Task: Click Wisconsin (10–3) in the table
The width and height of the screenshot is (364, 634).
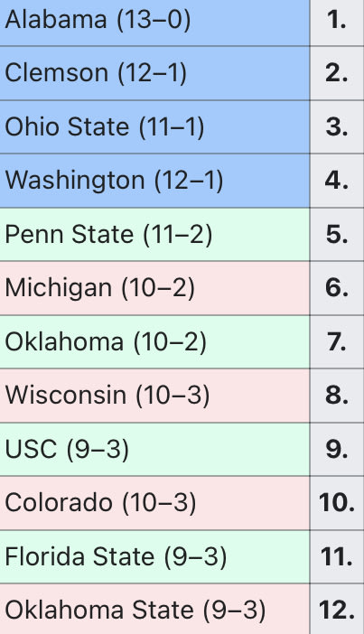Action: tap(154, 396)
